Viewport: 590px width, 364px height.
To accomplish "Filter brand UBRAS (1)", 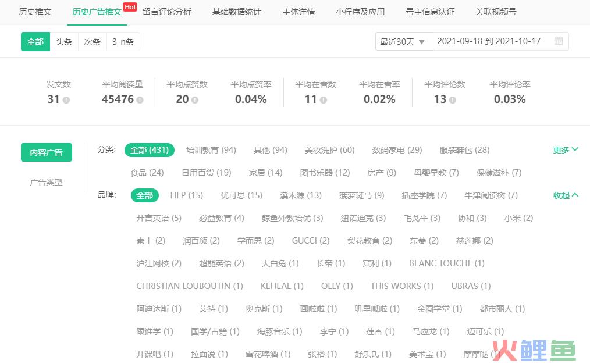I will pyautogui.click(x=471, y=286).
